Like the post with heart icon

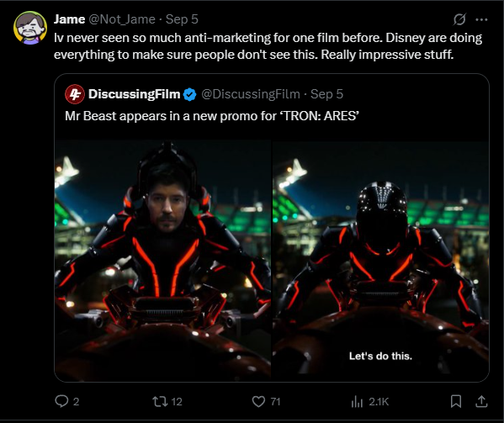point(258,401)
